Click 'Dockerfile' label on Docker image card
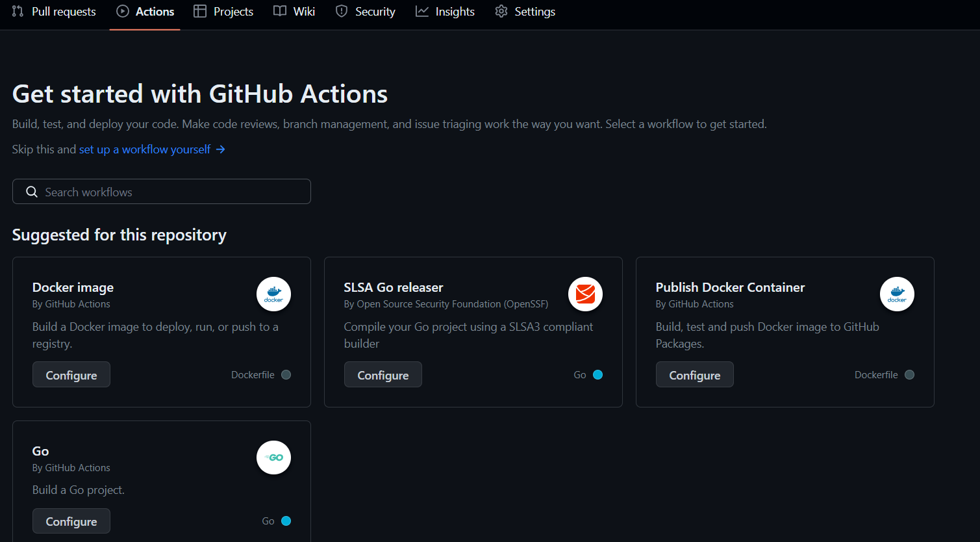 (x=253, y=375)
